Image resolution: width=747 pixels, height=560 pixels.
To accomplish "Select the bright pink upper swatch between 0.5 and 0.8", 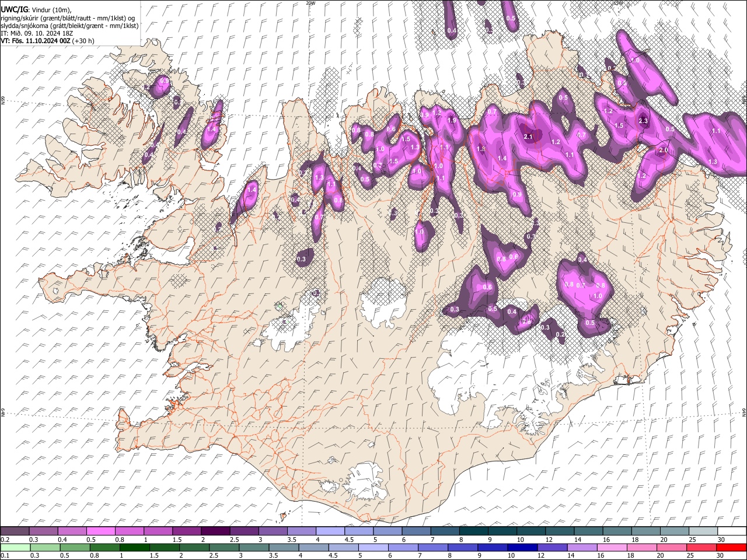I will coord(100,531).
